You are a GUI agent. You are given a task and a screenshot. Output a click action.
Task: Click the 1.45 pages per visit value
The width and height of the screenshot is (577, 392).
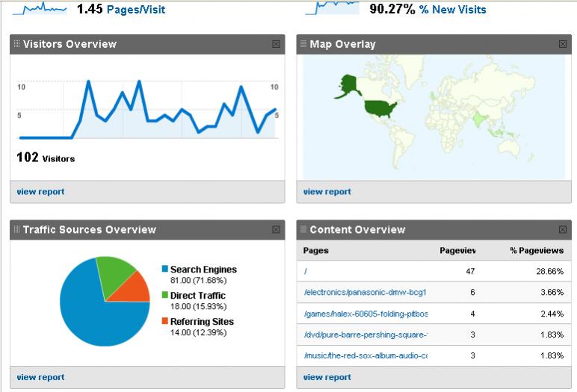coord(90,9)
